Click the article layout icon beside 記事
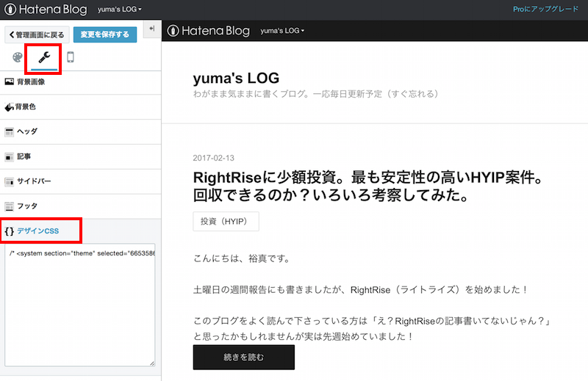This screenshot has width=588, height=381. tap(10, 157)
